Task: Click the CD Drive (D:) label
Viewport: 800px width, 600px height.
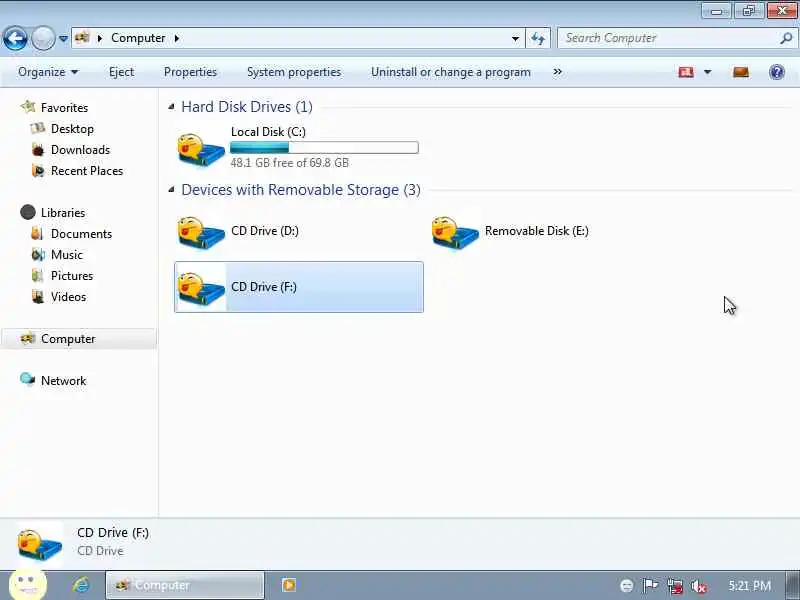Action: [x=265, y=231]
